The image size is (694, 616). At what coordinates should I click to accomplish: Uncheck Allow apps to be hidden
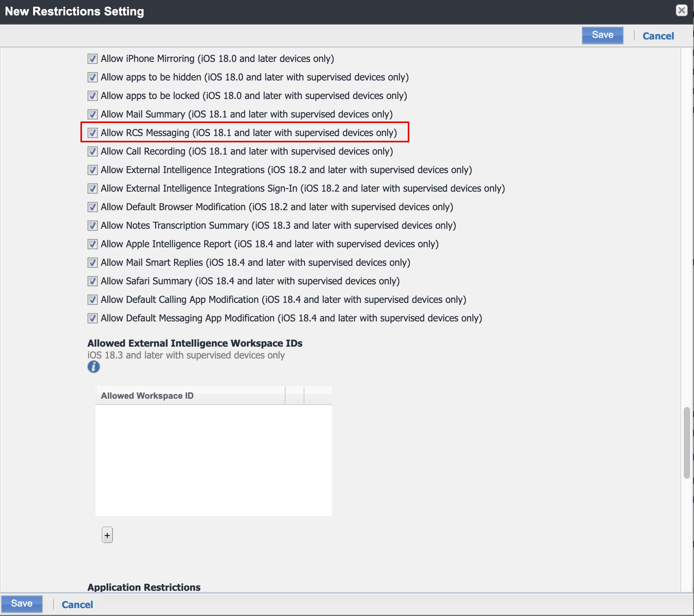92,77
